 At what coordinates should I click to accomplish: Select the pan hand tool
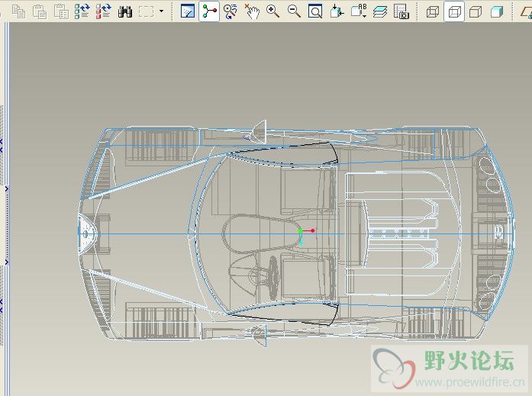click(x=252, y=11)
